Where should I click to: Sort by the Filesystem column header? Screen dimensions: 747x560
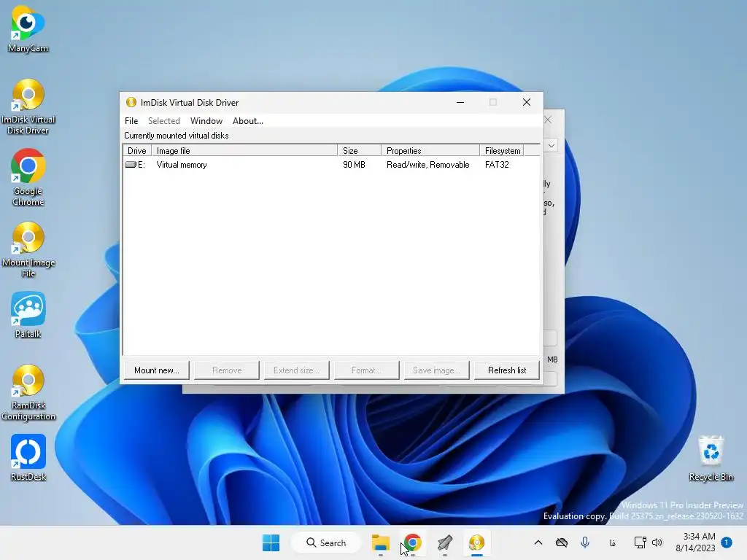pos(502,151)
